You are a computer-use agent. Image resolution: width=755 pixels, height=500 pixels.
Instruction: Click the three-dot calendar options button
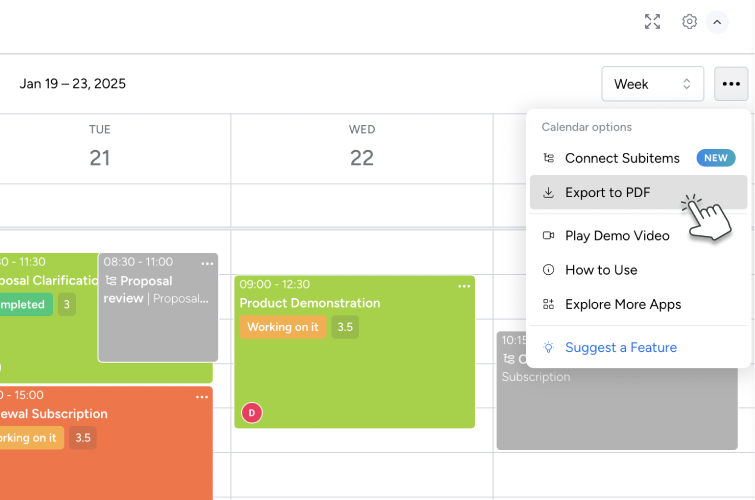point(731,84)
